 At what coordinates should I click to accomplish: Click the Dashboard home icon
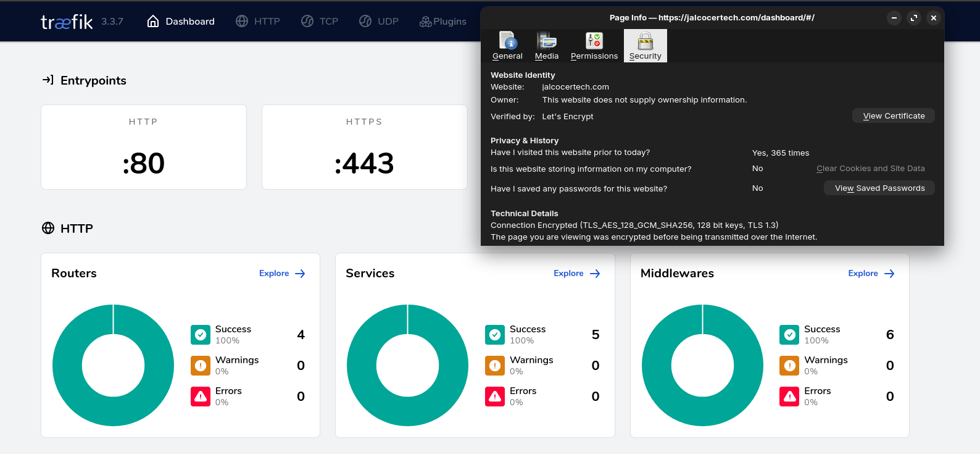(x=153, y=21)
